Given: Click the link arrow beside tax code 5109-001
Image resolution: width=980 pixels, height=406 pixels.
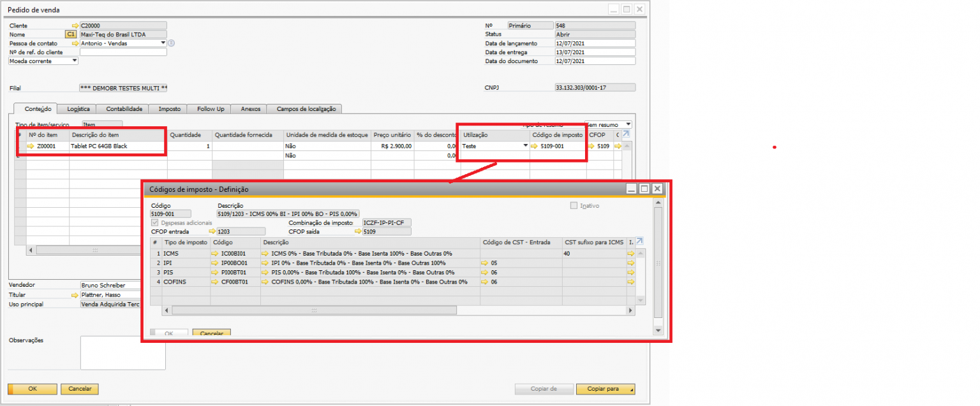Looking at the screenshot, I should tap(535, 146).
